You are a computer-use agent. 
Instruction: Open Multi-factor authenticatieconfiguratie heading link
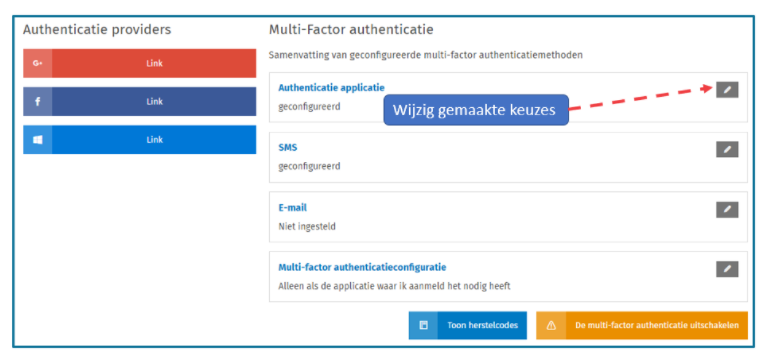tap(362, 267)
